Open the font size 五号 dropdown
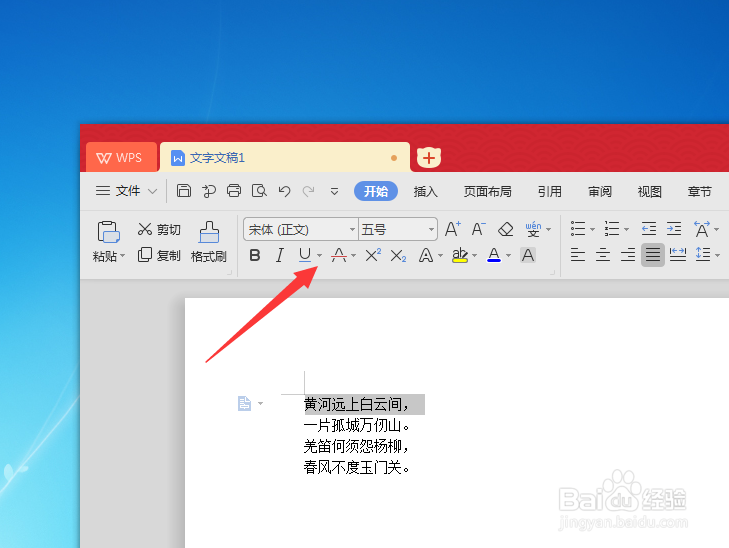This screenshot has height=548, width=729. (431, 229)
